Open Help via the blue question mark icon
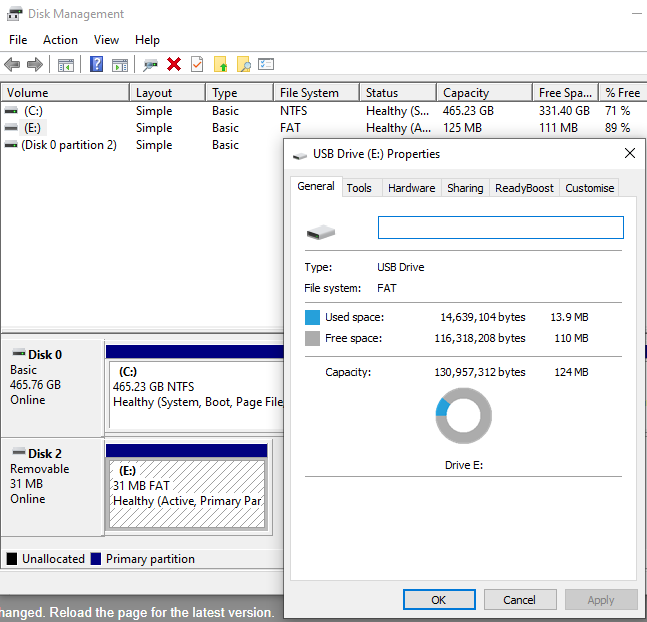 coord(97,65)
